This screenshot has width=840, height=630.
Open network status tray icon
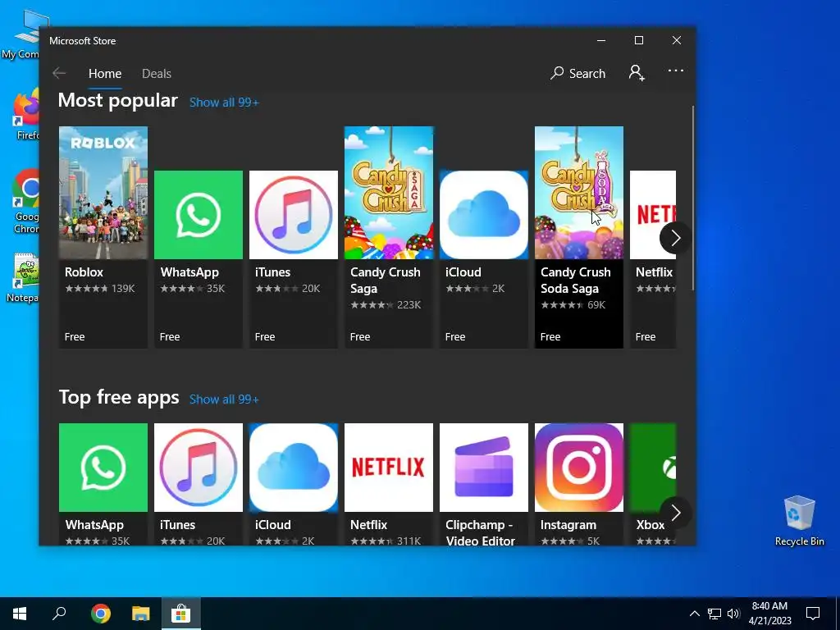714,614
